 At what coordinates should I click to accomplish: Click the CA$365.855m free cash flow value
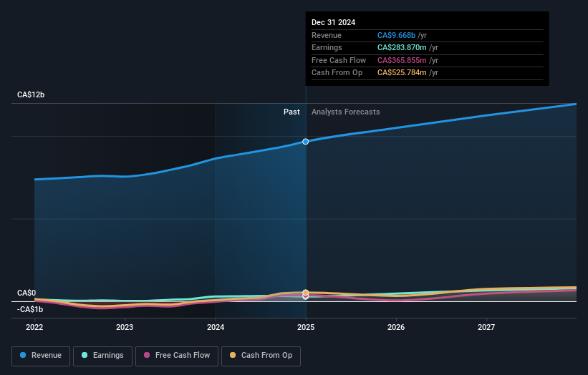(x=402, y=60)
